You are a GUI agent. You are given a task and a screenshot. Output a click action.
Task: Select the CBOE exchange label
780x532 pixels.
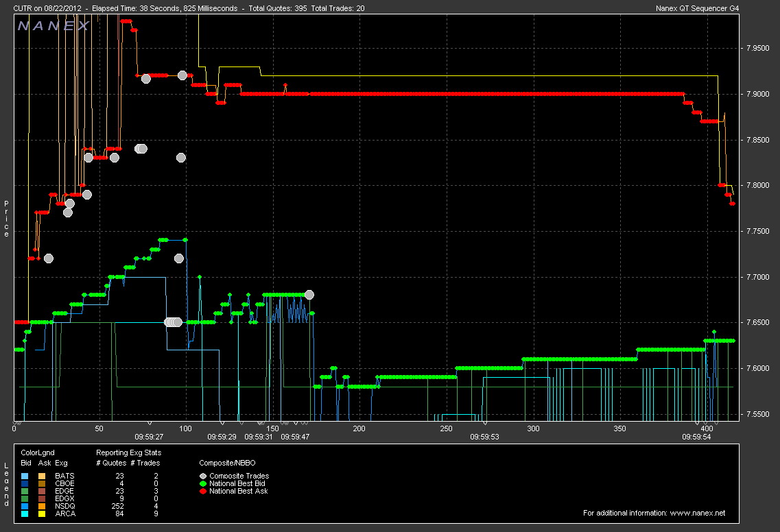64,484
